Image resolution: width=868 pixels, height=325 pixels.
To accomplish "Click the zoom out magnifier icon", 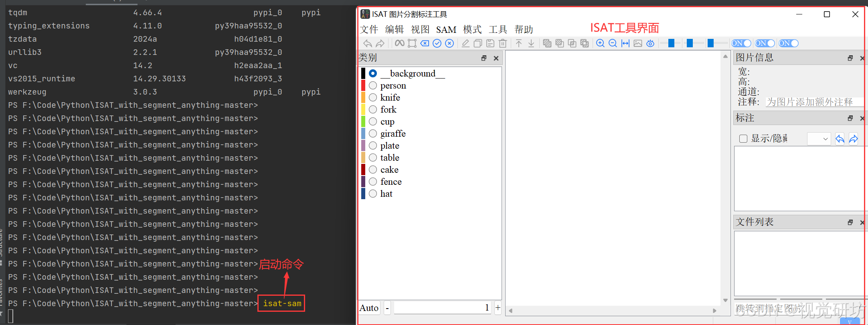I will coord(613,43).
